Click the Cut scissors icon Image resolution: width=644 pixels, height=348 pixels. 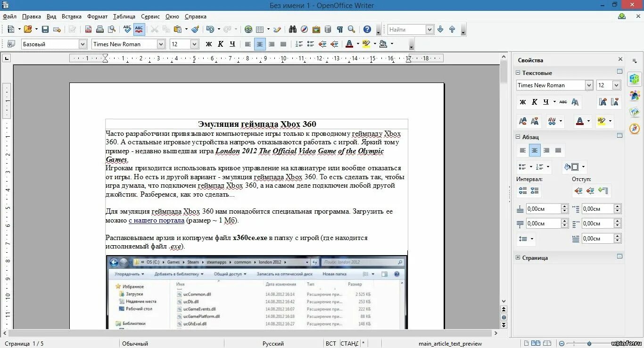pos(154,29)
